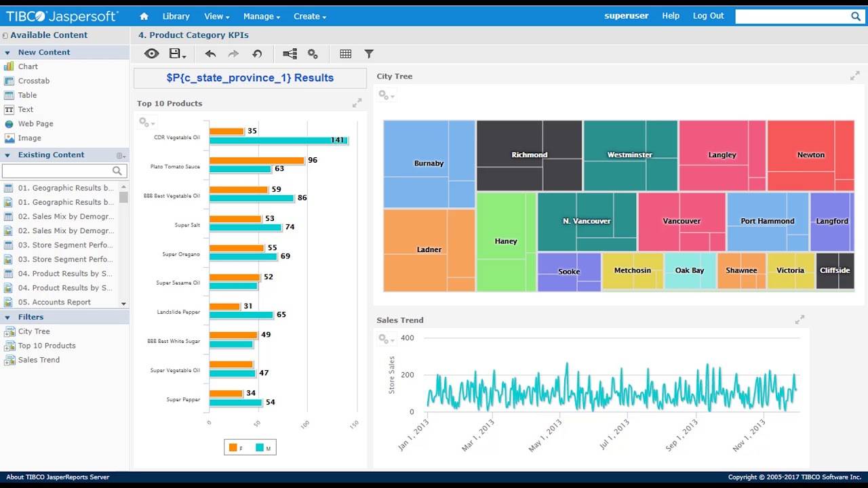Screen dimensions: 868x488
Task: Open the Create menu
Action: 309,16
